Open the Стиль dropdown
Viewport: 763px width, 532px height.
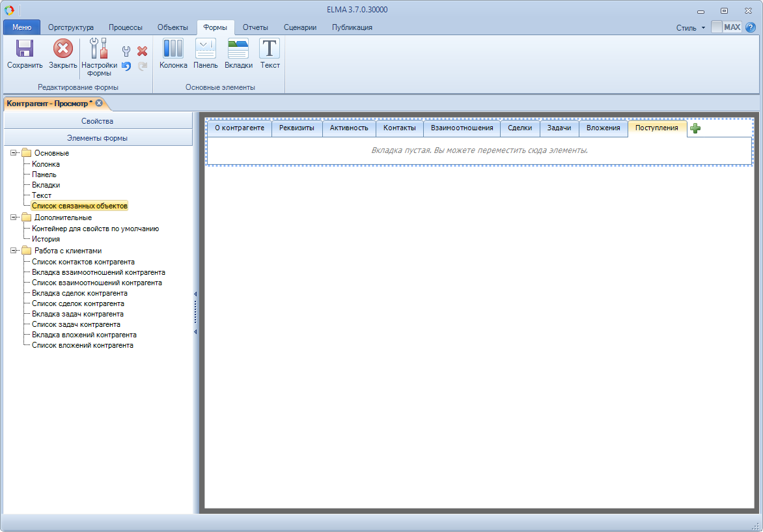[690, 28]
